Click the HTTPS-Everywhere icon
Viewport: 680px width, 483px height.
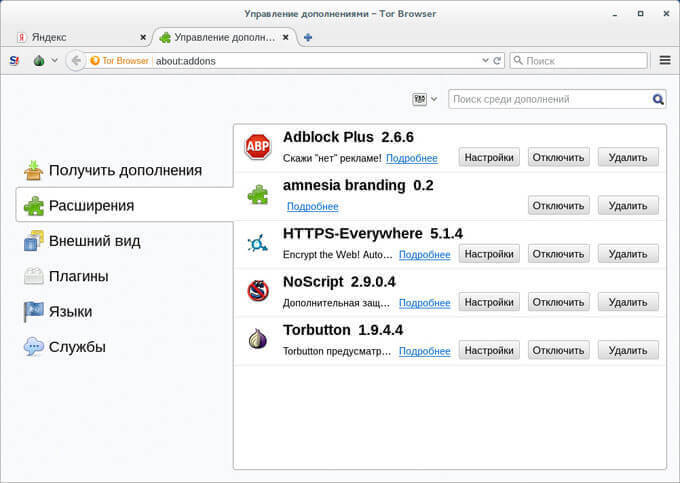(x=258, y=243)
